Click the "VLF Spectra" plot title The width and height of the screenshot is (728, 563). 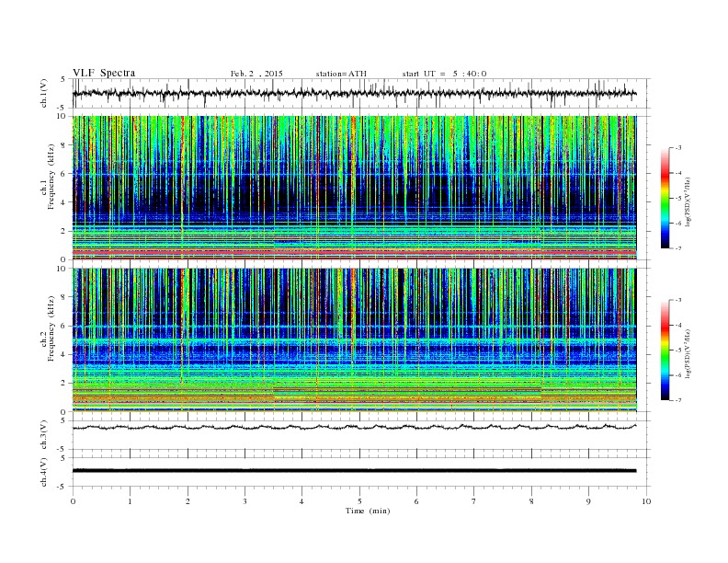[104, 73]
